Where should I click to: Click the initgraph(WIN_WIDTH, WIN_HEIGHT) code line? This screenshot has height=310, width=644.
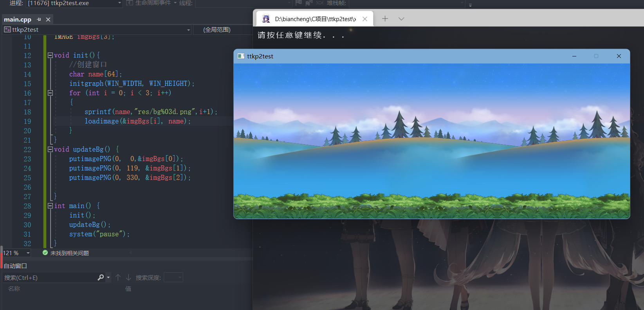(132, 83)
